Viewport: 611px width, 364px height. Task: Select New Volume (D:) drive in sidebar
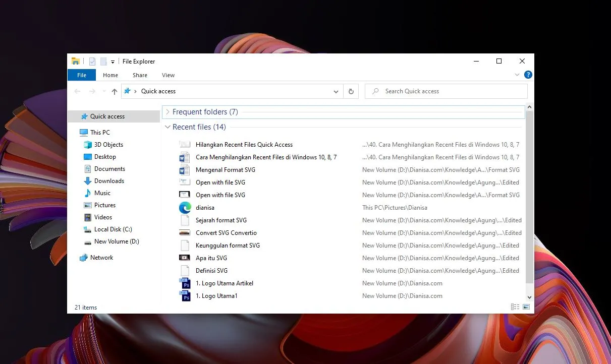click(116, 241)
